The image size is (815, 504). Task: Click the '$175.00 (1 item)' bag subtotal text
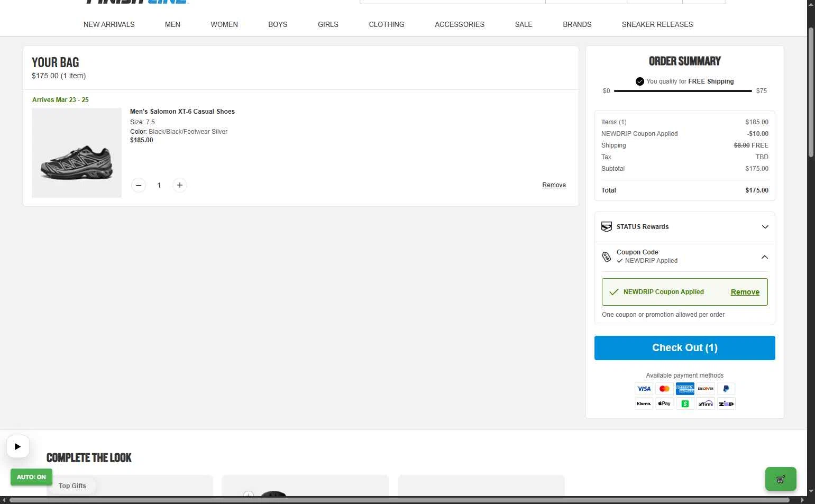pyautogui.click(x=59, y=76)
